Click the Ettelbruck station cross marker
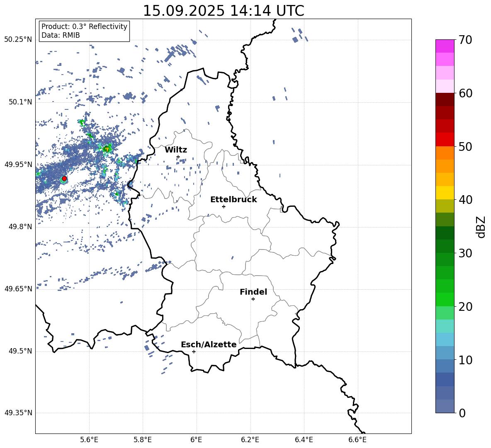The image size is (491, 448). [224, 206]
